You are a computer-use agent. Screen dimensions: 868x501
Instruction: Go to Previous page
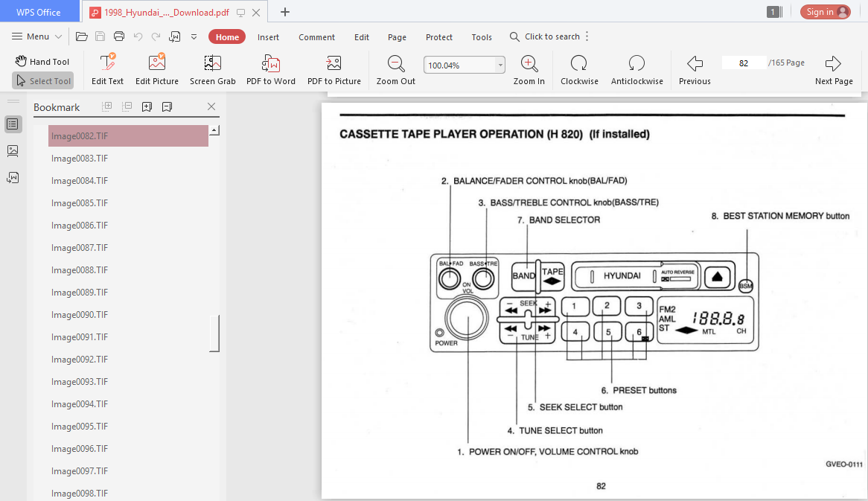pos(695,69)
